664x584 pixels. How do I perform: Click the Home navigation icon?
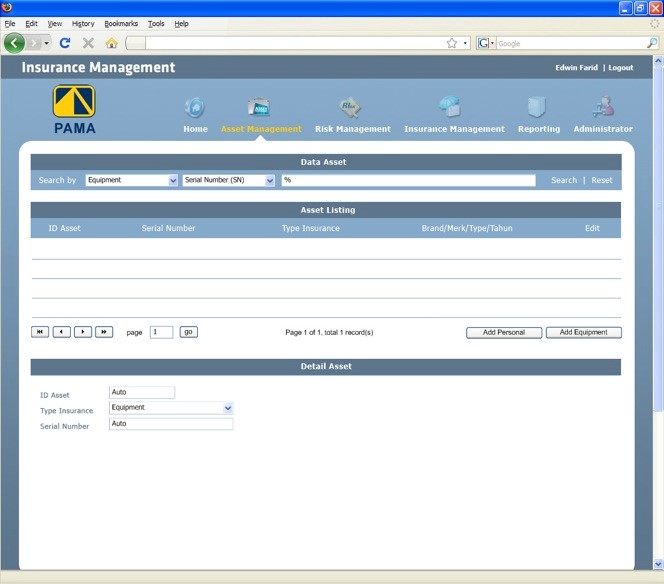tap(195, 108)
